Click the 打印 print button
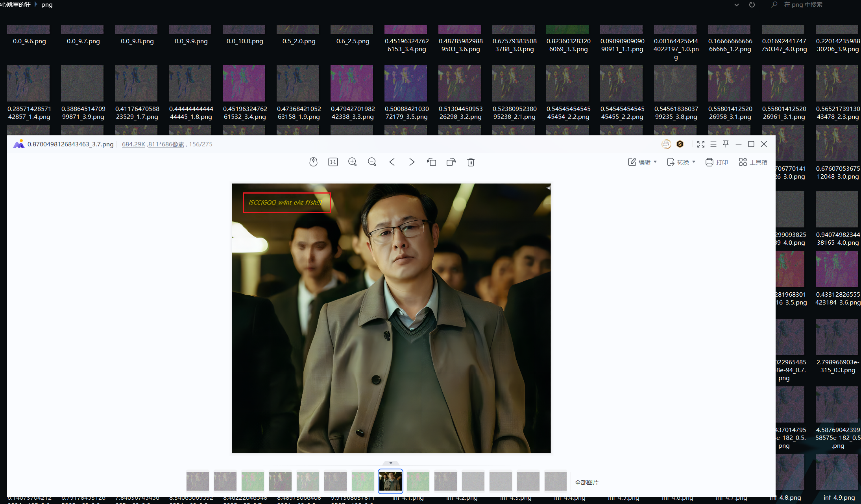This screenshot has width=861, height=504. tap(717, 162)
